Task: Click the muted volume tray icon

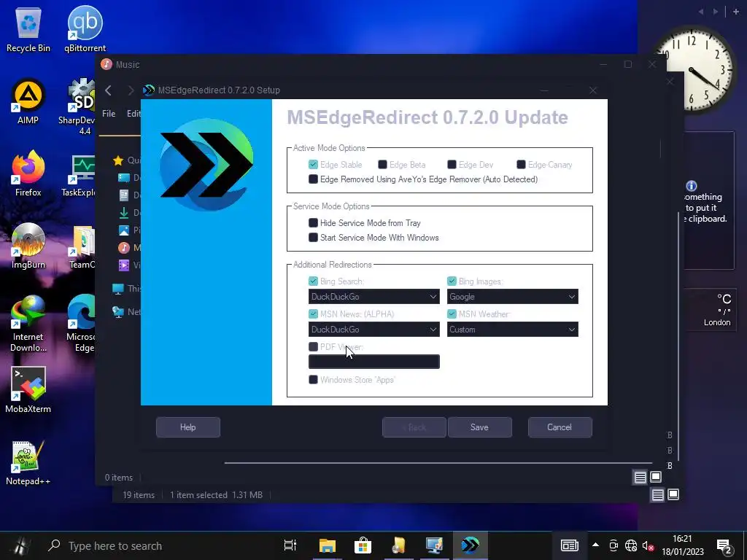Action: [648, 545]
